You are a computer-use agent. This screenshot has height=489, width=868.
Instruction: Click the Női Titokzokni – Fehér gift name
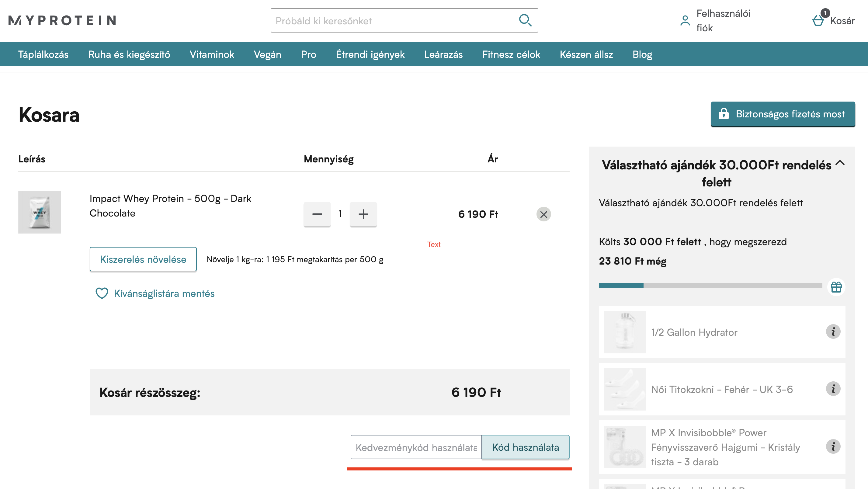(722, 389)
